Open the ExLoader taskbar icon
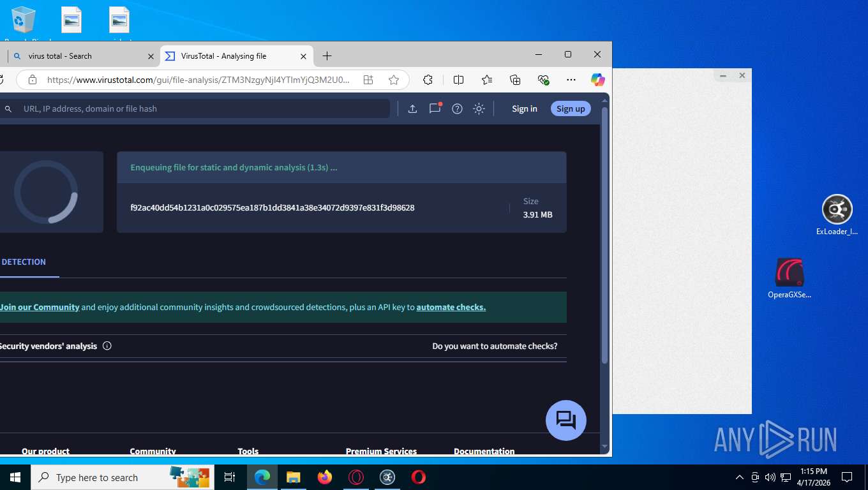This screenshot has height=490, width=868. click(387, 477)
